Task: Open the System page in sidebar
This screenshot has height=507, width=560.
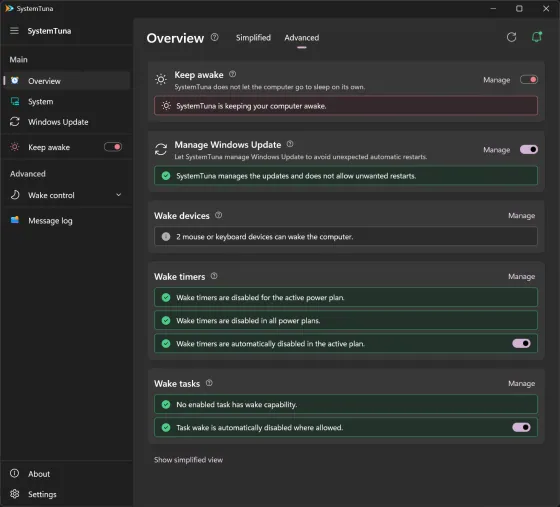Action: (67, 101)
